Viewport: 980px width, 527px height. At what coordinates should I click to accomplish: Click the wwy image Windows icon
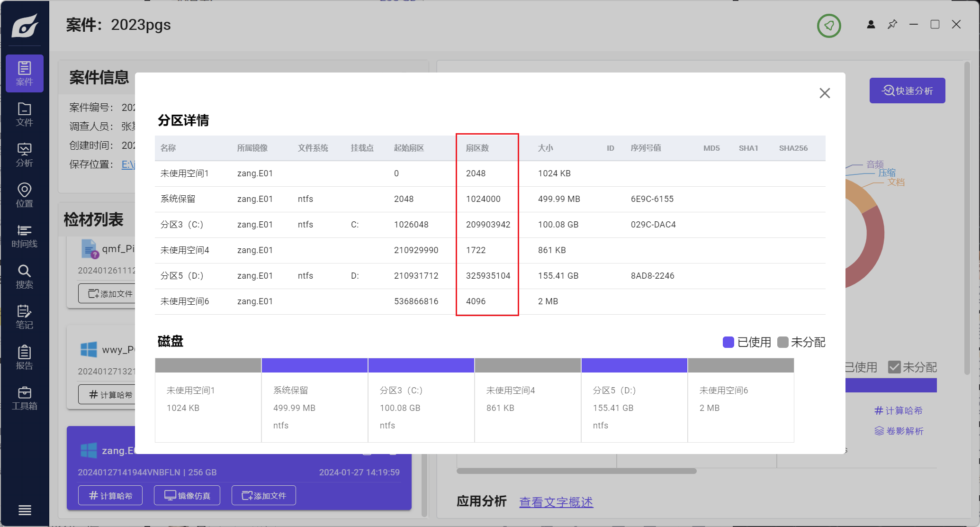(x=89, y=350)
